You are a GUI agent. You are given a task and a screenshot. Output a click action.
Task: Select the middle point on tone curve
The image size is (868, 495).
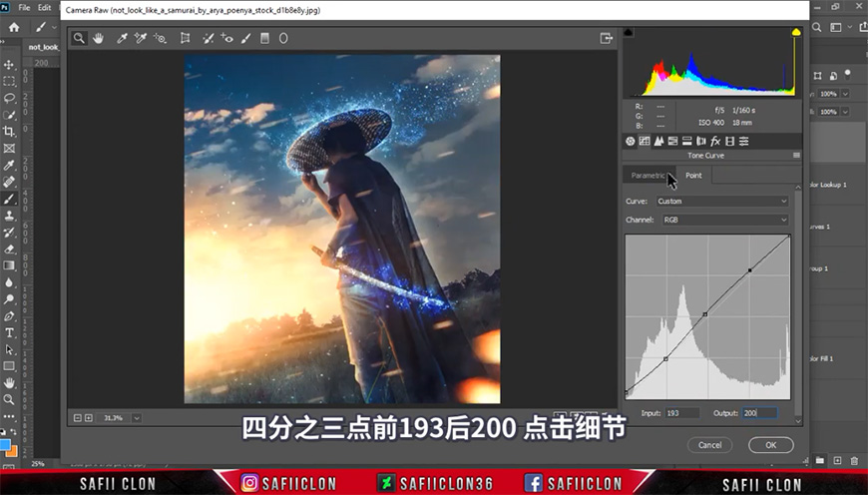coord(704,314)
